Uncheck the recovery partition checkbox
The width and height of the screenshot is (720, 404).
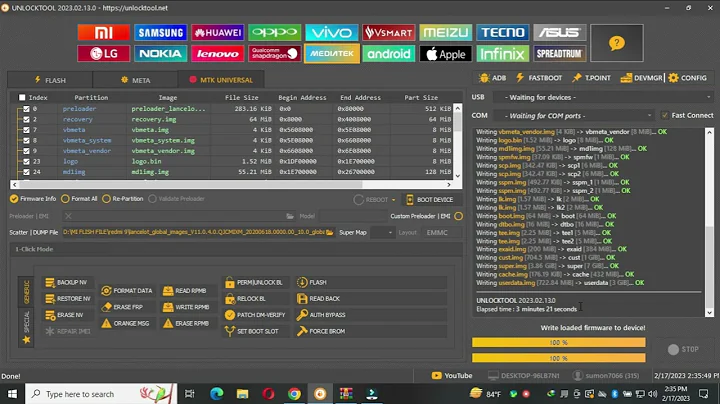click(26, 119)
